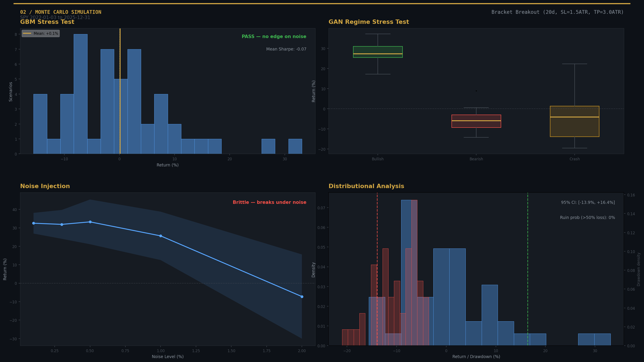Select the noise data point at 1.00%
Viewport: 644px width, 362px height.
161,236
